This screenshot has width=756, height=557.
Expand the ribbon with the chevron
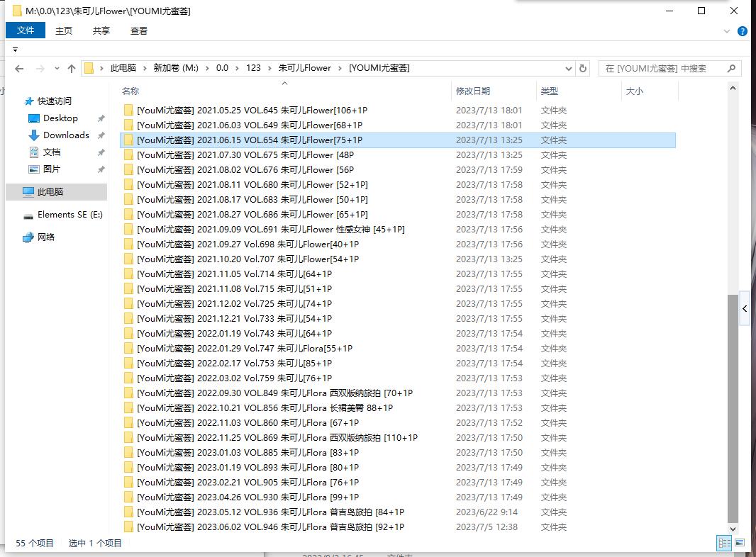click(x=727, y=31)
